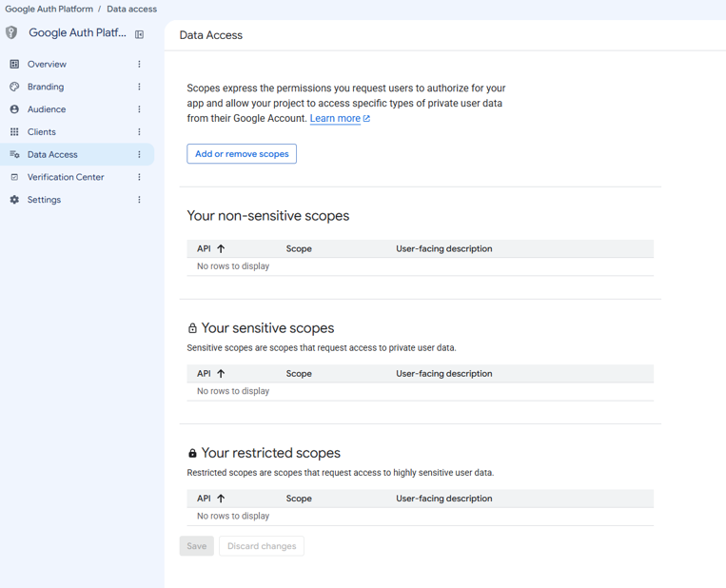
Task: Open the three-dot menu next to Clients
Action: point(139,132)
